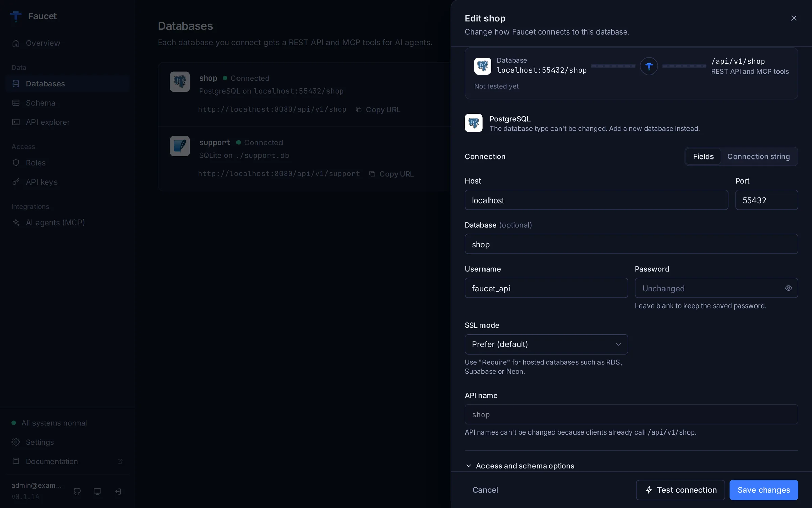Viewport: 812px width, 508px height.
Task: Click the GitHub icon at sidebar bottom
Action: (77, 491)
